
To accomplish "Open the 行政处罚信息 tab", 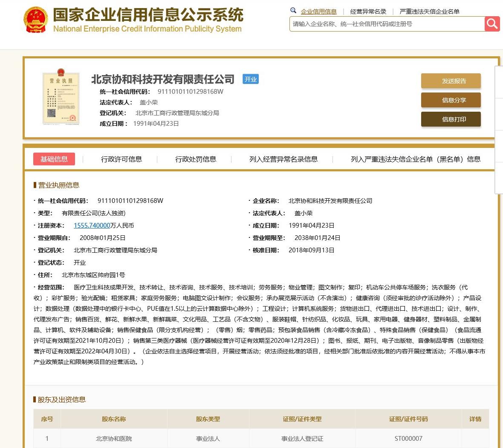I will [x=197, y=159].
